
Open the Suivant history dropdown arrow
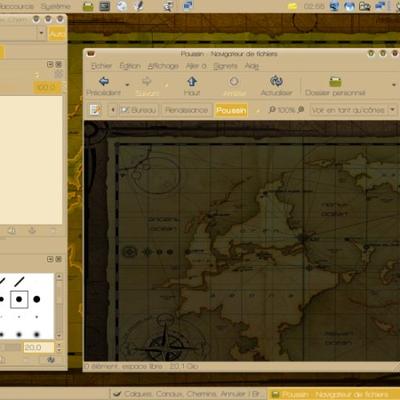[x=166, y=85]
